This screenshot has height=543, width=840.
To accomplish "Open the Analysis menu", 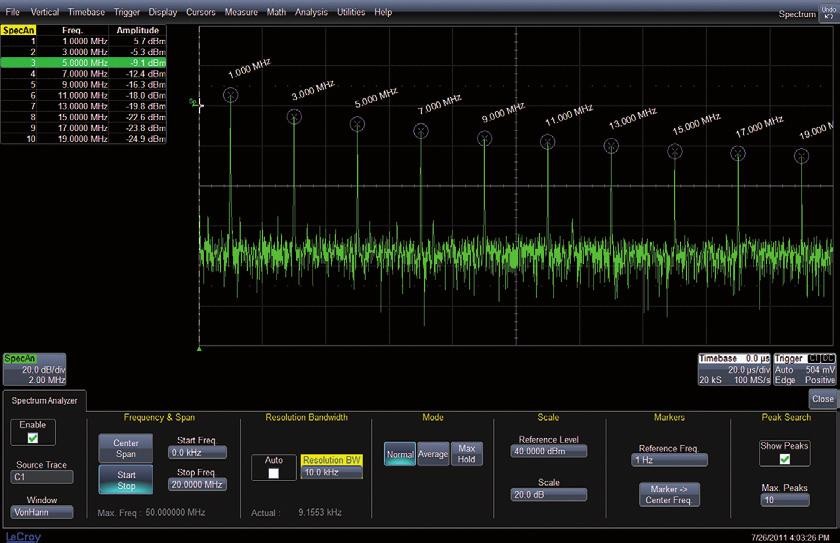I will (x=311, y=12).
